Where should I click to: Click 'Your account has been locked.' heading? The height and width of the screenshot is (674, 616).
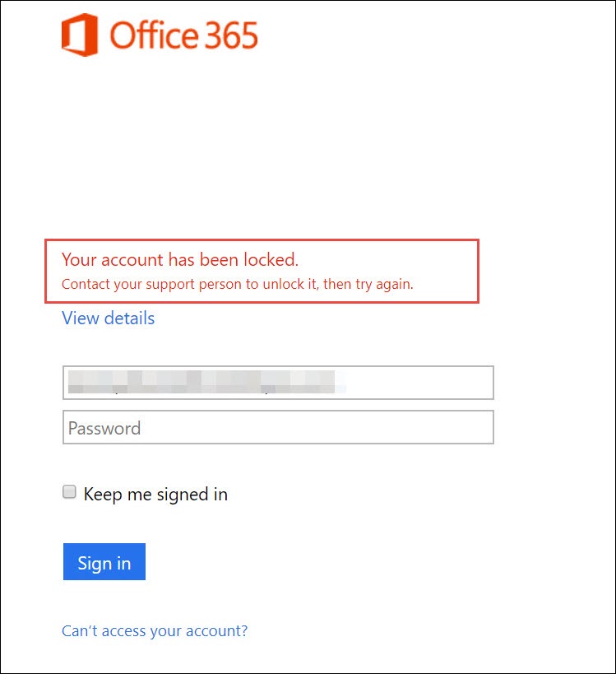point(180,259)
